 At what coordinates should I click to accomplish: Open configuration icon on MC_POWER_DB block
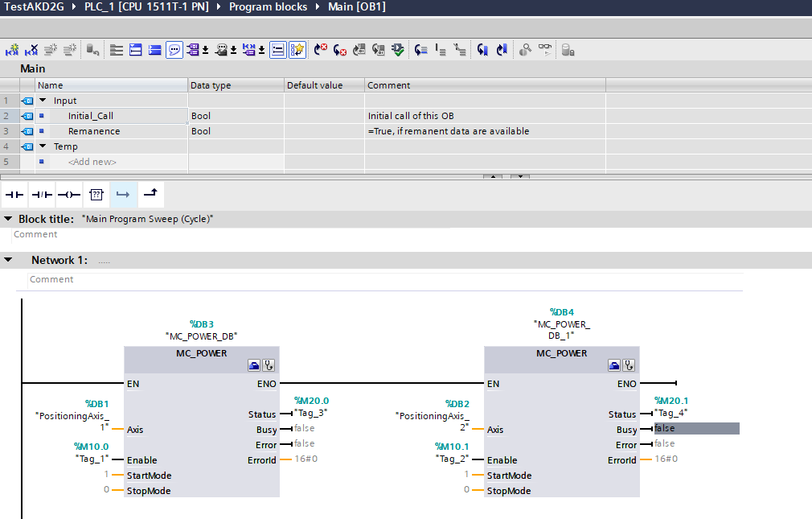tap(254, 365)
